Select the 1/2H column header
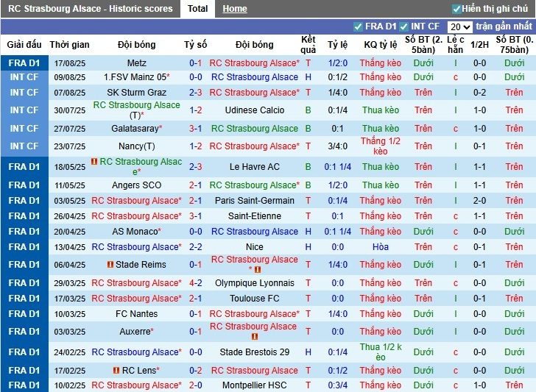Image resolution: width=536 pixels, height=392 pixels. (x=479, y=45)
